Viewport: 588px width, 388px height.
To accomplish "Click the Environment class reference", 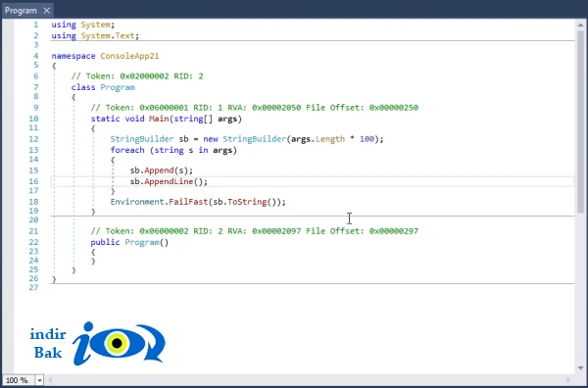I will click(137, 202).
